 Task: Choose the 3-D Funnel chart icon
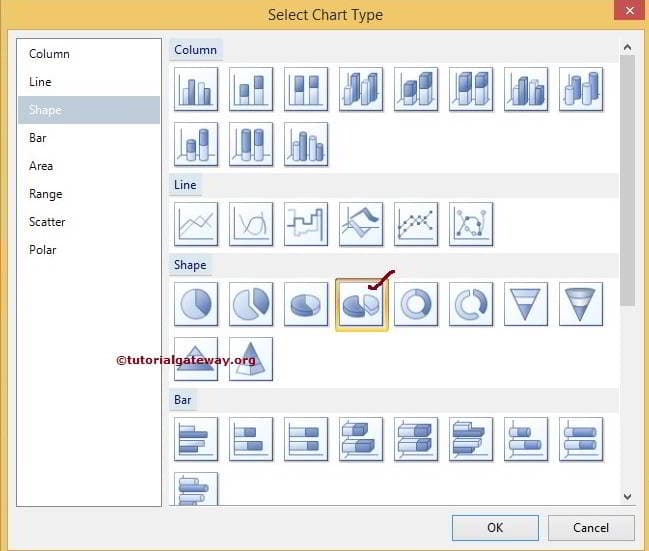[581, 304]
